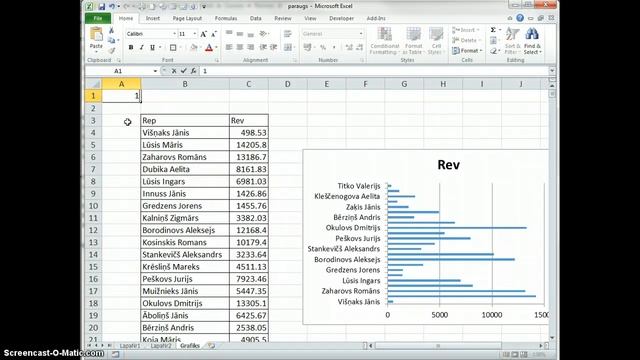The width and height of the screenshot is (640, 360).
Task: Toggle Align Text Right
Action: click(x=251, y=48)
